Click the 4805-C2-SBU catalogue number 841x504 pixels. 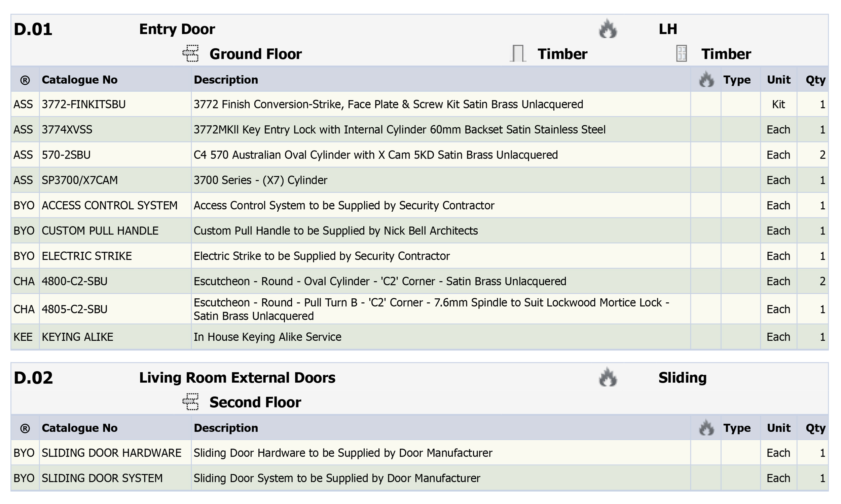[x=74, y=309]
